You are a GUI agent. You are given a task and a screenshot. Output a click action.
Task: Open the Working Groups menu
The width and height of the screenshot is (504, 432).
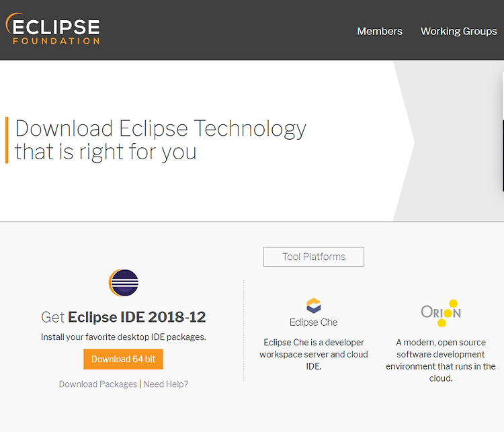pyautogui.click(x=459, y=31)
